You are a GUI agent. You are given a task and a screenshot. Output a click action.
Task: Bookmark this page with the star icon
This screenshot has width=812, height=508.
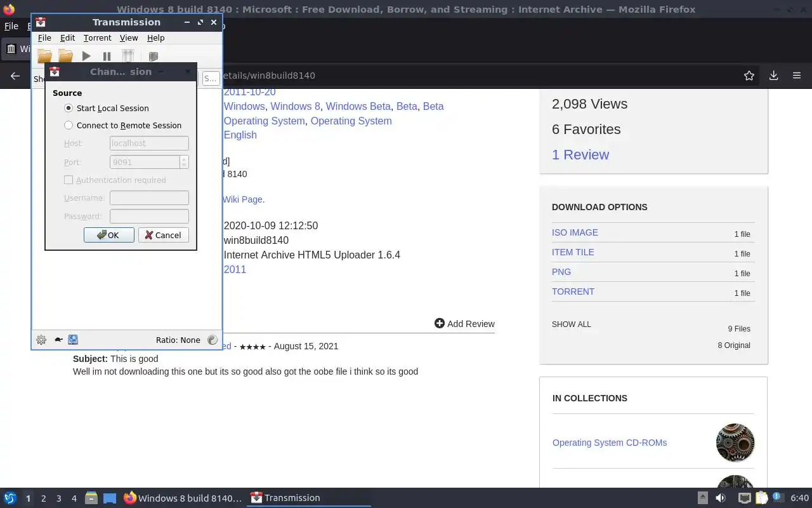pyautogui.click(x=749, y=76)
